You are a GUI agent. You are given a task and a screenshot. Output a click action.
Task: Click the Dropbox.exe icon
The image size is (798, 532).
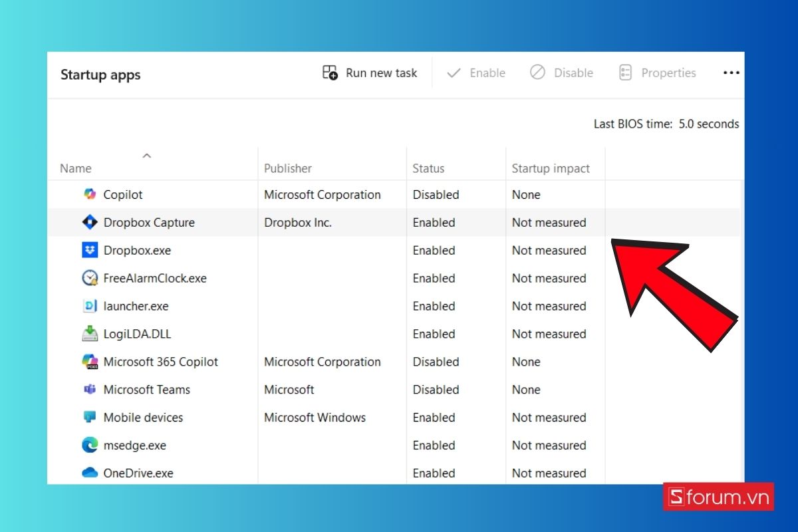pos(90,251)
